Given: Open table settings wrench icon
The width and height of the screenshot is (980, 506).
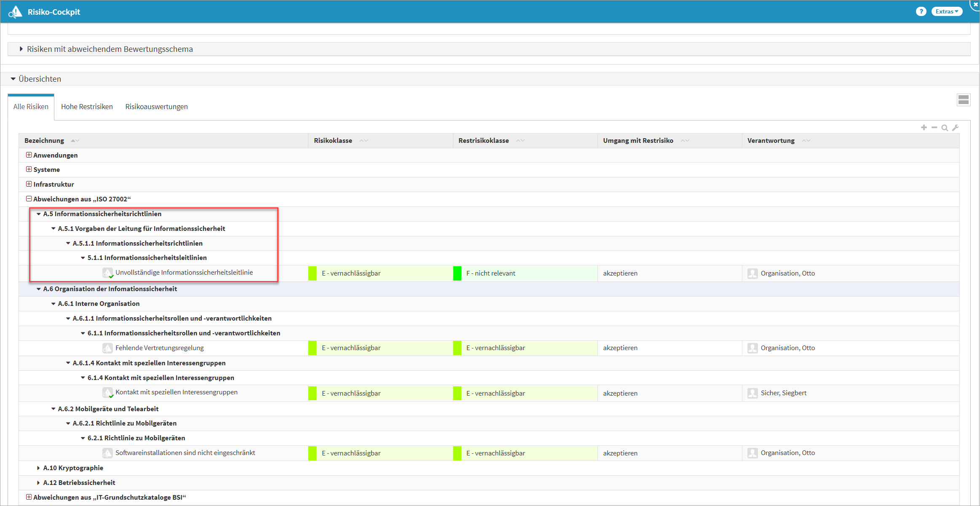Looking at the screenshot, I should coord(955,128).
